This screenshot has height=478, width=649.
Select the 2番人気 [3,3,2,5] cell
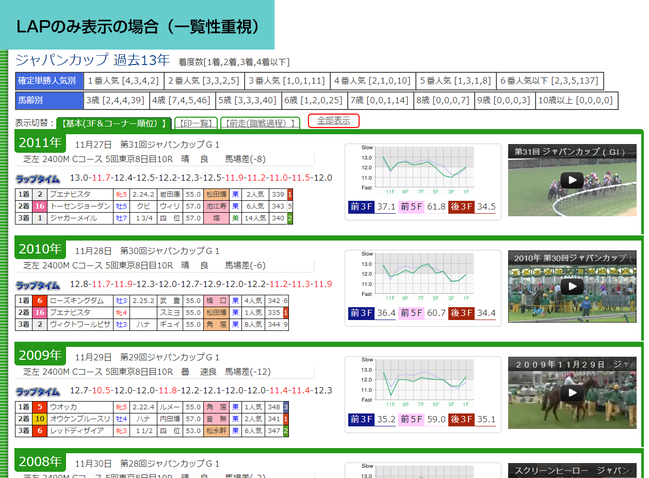204,81
